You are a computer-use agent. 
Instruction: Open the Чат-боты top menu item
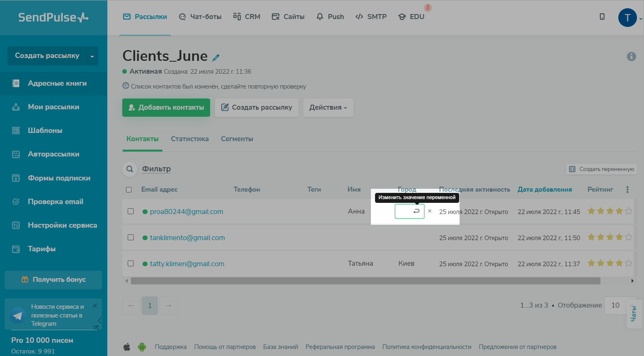(x=200, y=17)
